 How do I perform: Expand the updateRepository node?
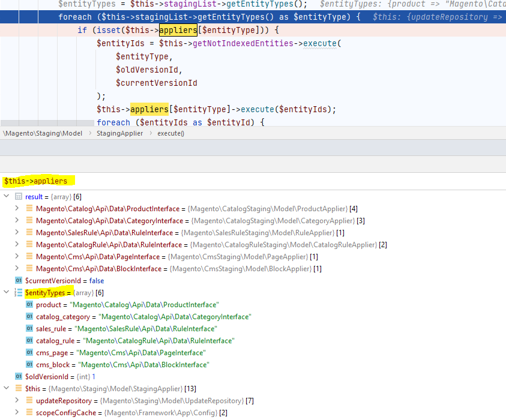17,401
